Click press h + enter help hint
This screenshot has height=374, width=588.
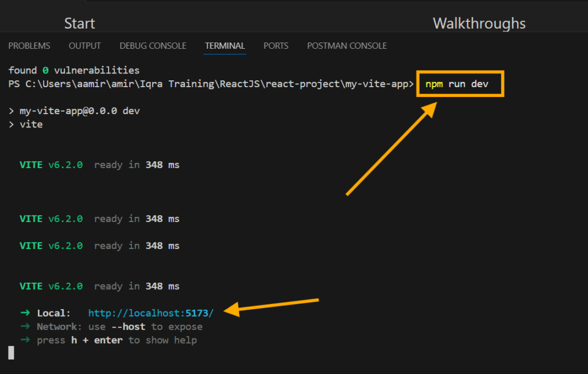pos(117,340)
